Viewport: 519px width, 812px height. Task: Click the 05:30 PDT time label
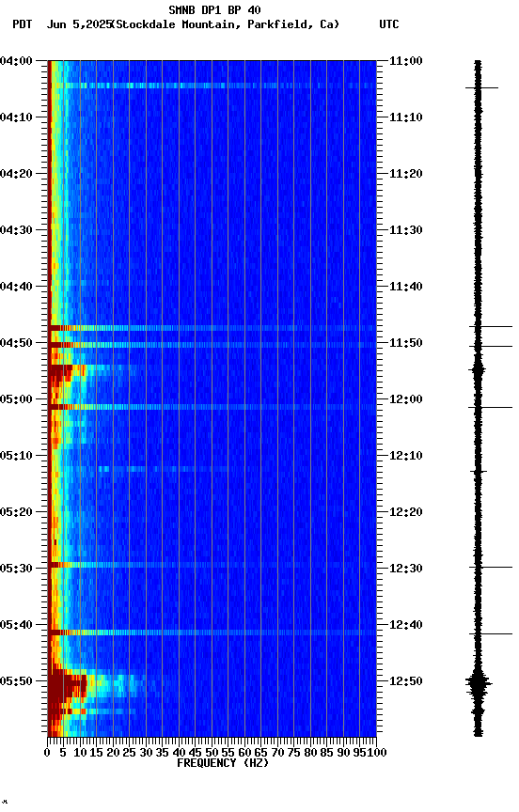pyautogui.click(x=16, y=569)
